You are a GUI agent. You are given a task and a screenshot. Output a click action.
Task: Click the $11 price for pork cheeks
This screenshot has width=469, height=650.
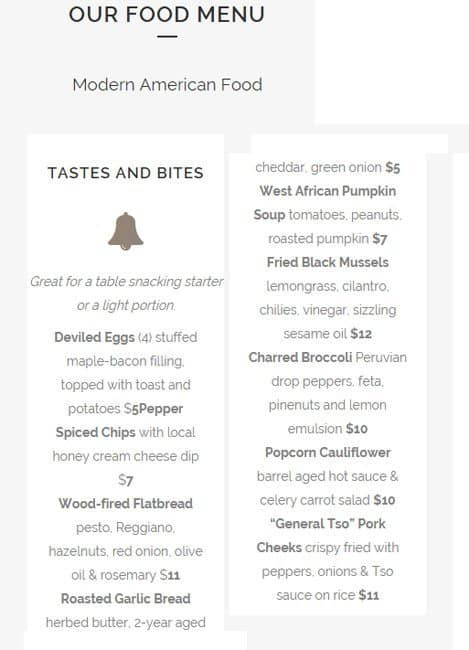369,595
